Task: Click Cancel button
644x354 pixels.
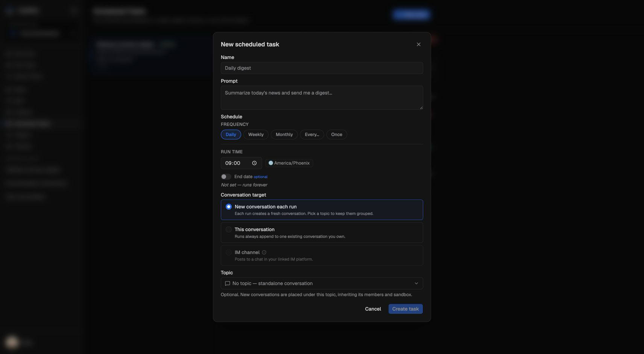Action: [x=373, y=309]
